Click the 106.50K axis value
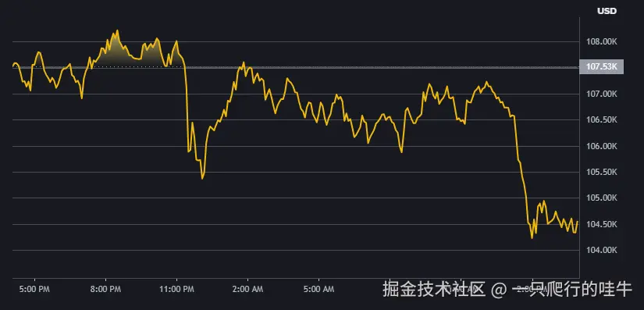The image size is (644, 310). click(x=601, y=120)
